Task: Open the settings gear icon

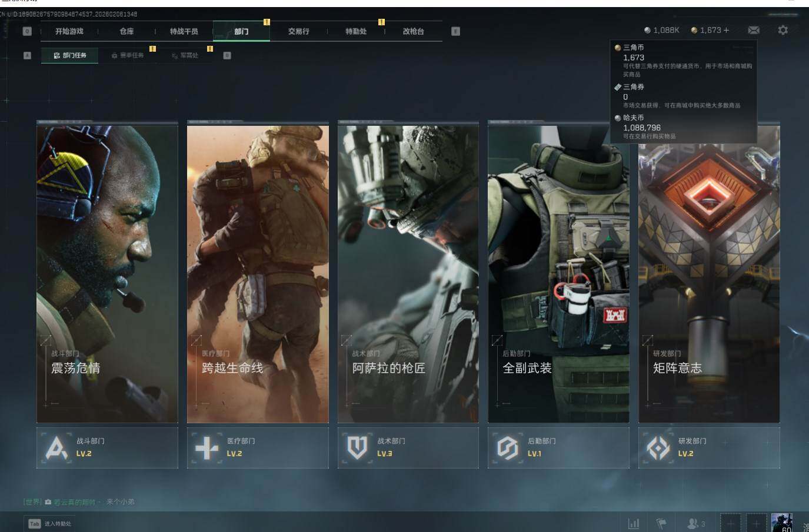Action: [783, 30]
